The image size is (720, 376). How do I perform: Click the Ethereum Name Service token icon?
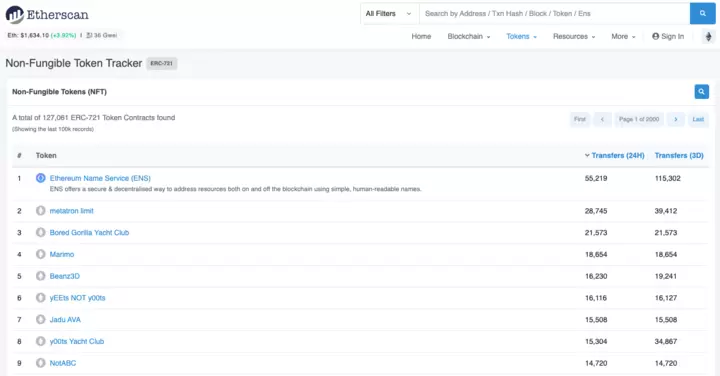(x=40, y=178)
